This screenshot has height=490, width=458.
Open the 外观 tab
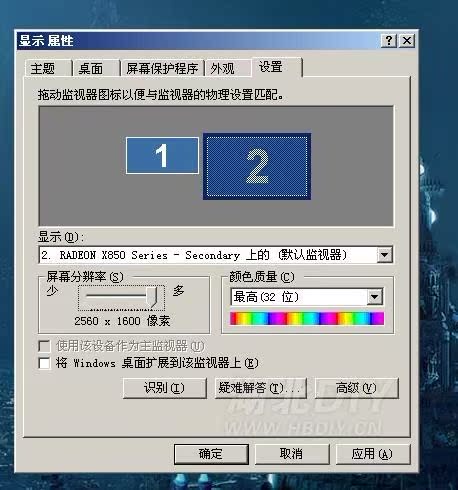pyautogui.click(x=222, y=69)
